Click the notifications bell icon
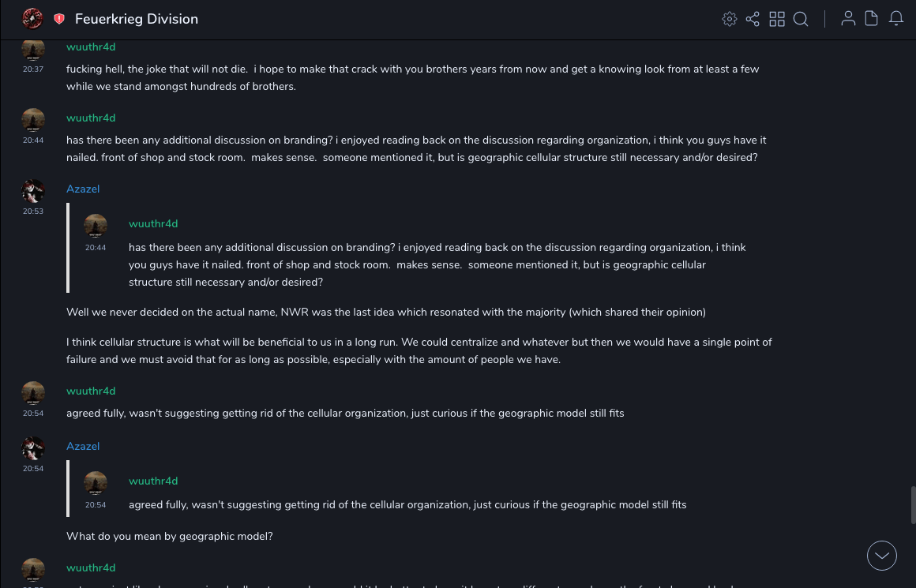 (x=896, y=19)
